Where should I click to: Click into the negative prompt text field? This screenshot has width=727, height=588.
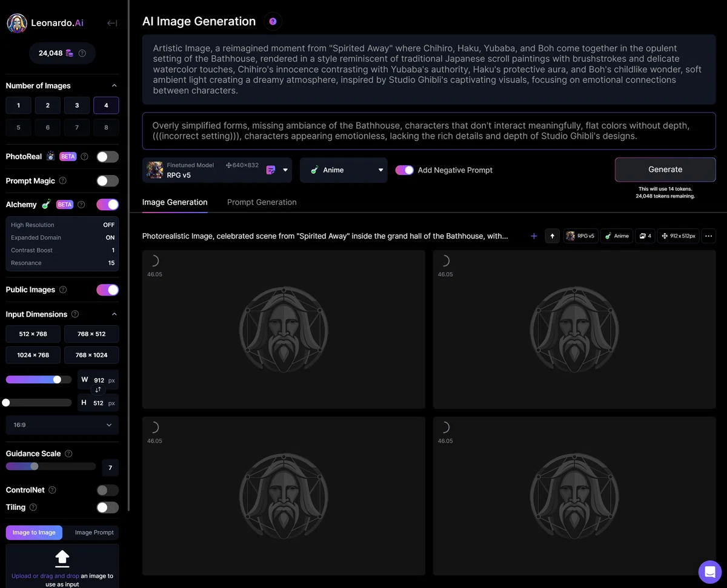tap(429, 131)
